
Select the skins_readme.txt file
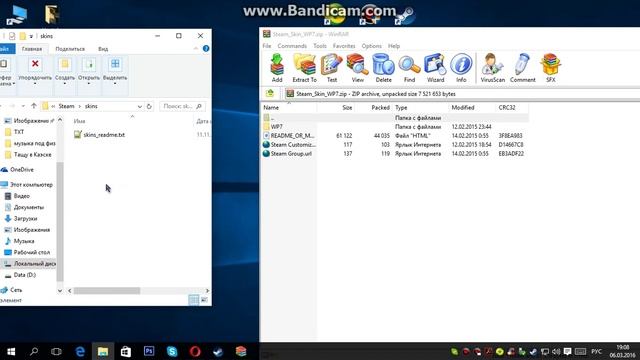tap(100, 135)
